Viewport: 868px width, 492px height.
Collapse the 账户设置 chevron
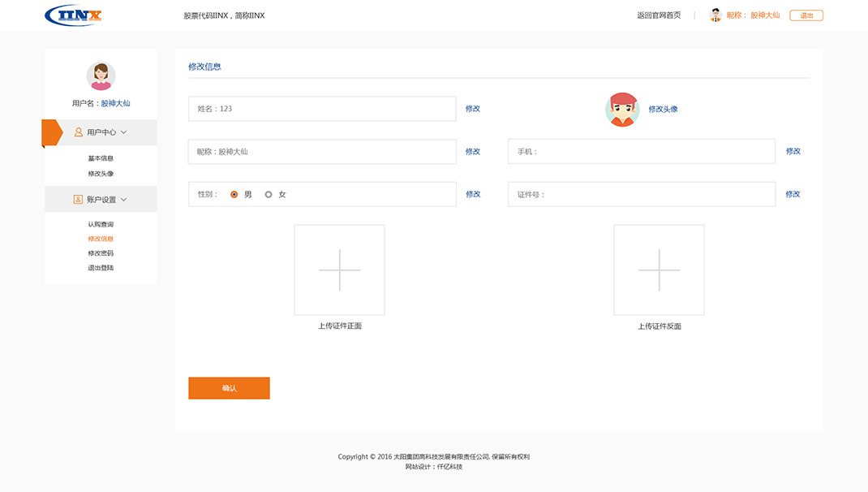click(124, 200)
